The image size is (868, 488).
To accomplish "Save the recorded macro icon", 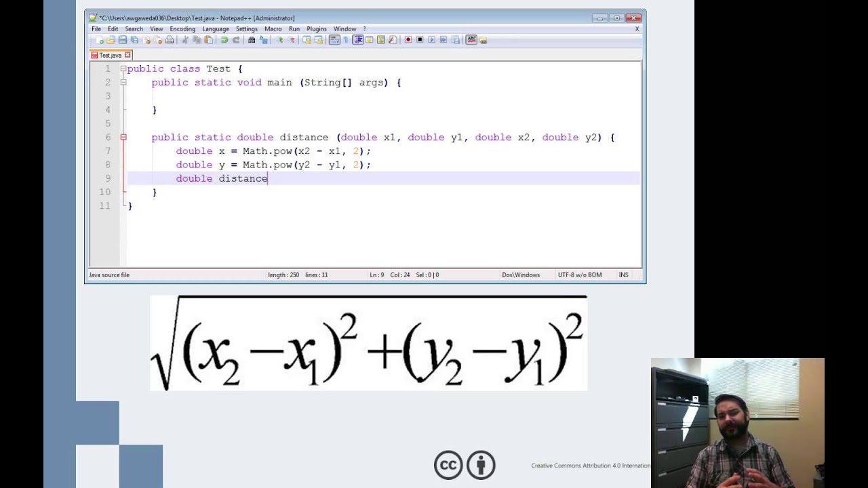I will [x=455, y=40].
